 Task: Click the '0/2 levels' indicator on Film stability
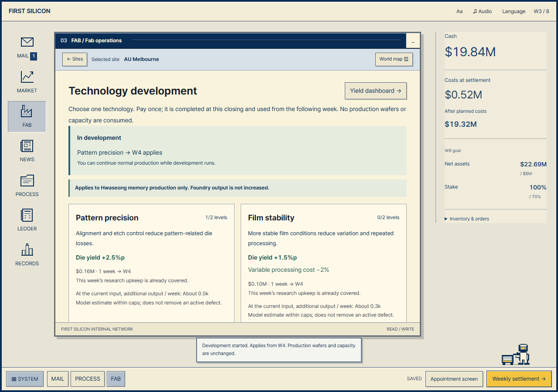point(388,217)
